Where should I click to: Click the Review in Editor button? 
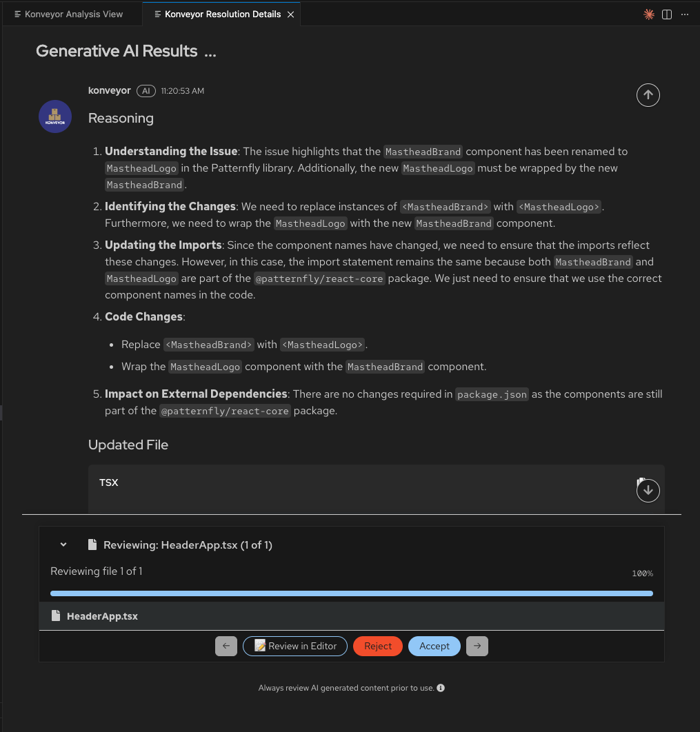click(x=294, y=646)
